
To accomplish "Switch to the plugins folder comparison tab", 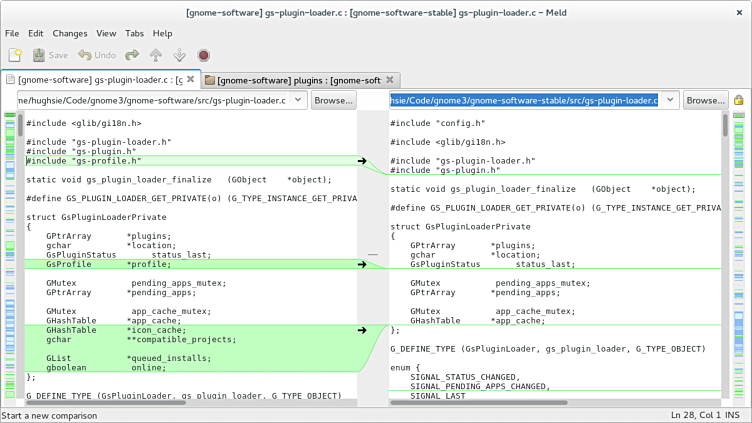I will click(x=296, y=80).
